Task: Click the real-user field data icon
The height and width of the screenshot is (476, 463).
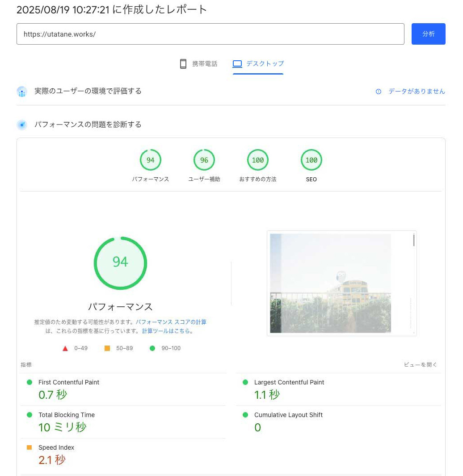Action: click(x=22, y=92)
